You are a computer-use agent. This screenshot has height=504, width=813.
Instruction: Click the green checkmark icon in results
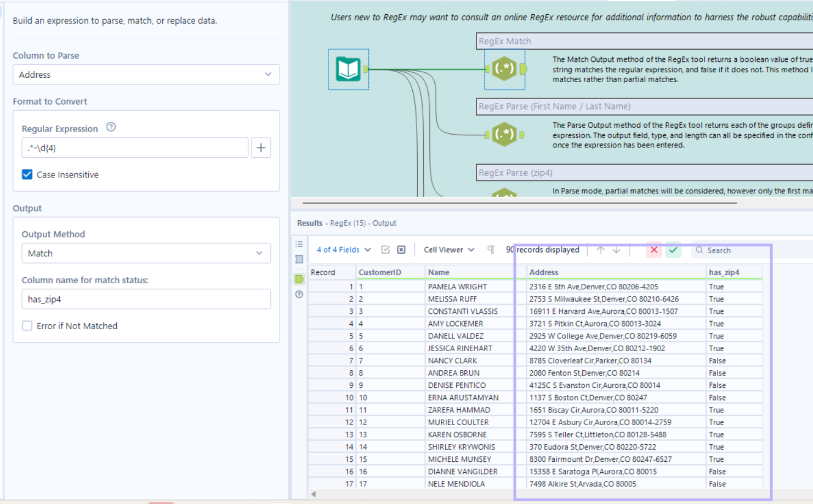(x=673, y=250)
